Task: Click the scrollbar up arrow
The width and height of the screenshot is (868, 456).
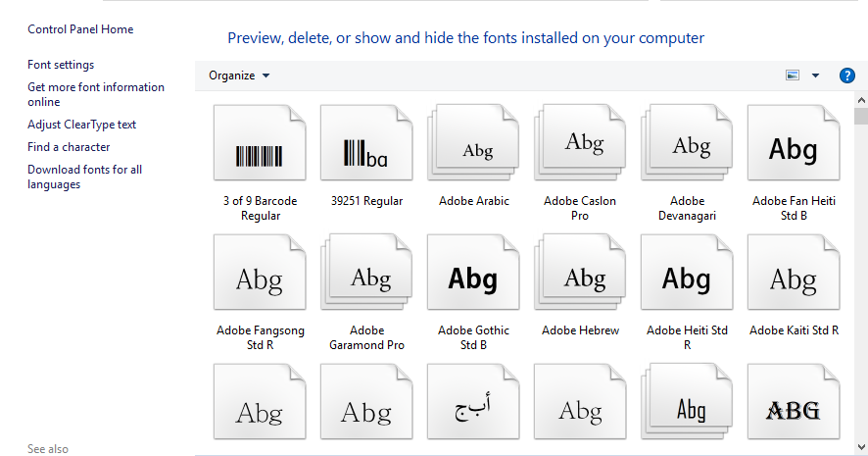Action: (861, 100)
